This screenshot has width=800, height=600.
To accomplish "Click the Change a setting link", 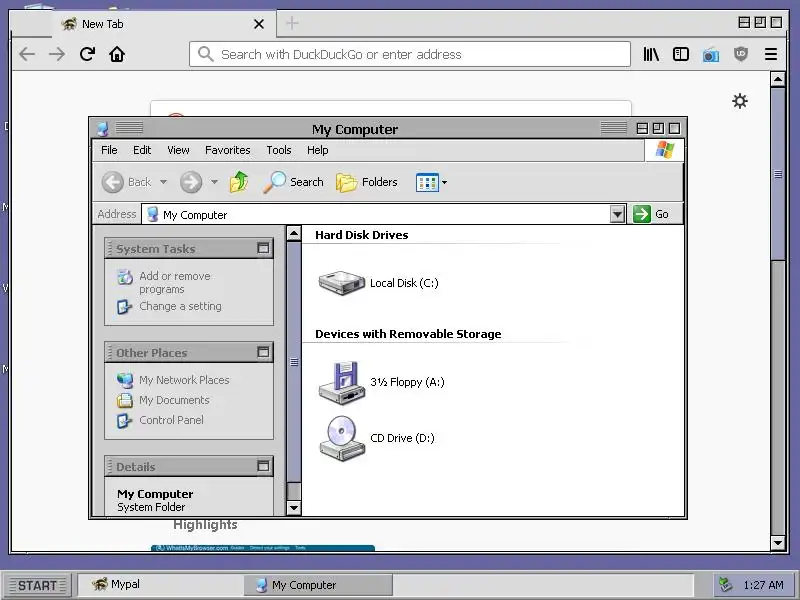I will pyautogui.click(x=180, y=306).
